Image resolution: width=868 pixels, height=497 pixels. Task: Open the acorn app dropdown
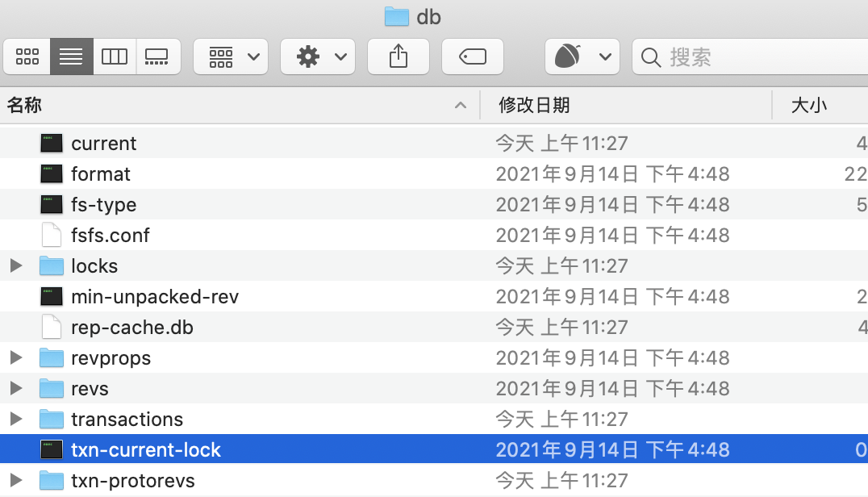click(x=582, y=56)
